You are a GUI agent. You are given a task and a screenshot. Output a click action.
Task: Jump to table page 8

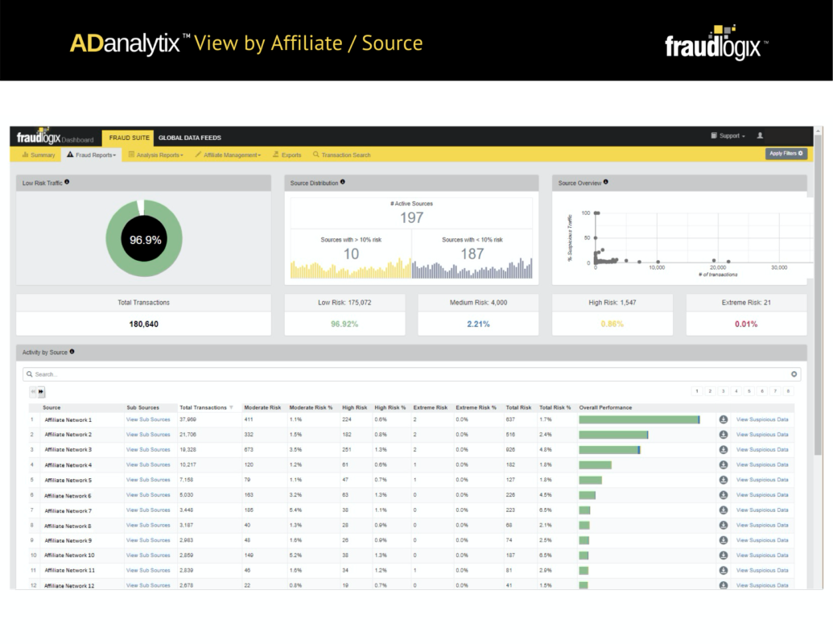click(788, 391)
